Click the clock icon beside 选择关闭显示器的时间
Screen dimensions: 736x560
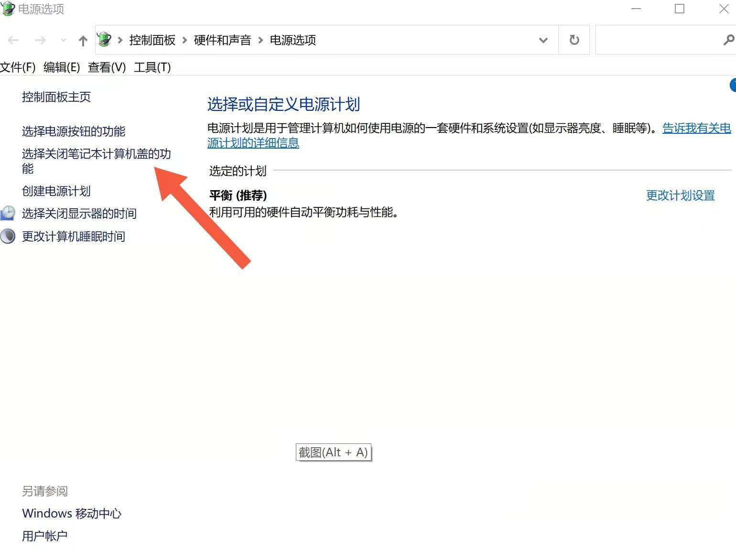[x=8, y=213]
